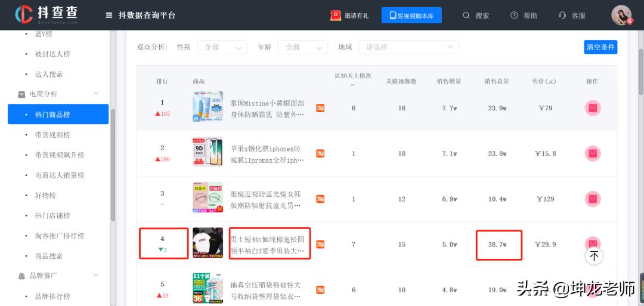Click the 38.7w sales total cell
The width and height of the screenshot is (644, 306).
[497, 245]
